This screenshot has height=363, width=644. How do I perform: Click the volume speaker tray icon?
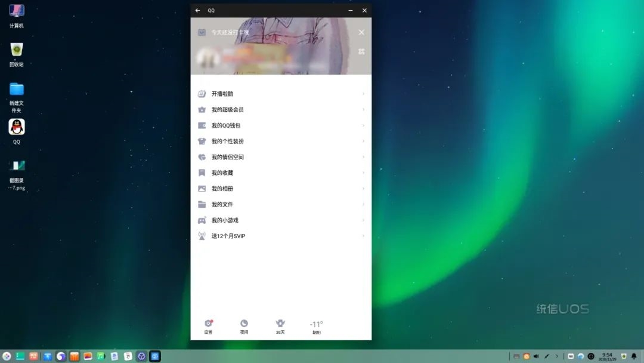click(x=537, y=356)
